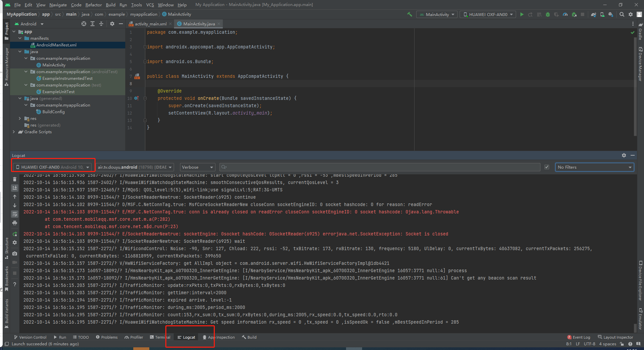Open Project panel options gear

click(x=112, y=24)
